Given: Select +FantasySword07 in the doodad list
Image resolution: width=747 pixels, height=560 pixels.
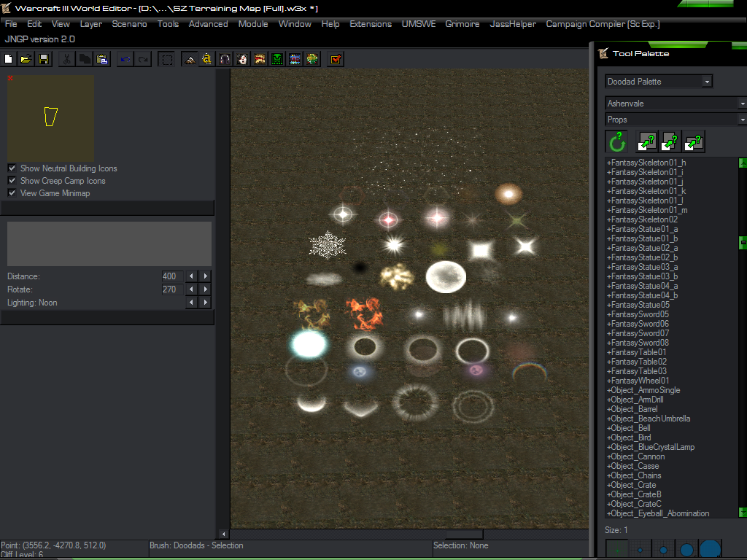Looking at the screenshot, I should click(638, 333).
